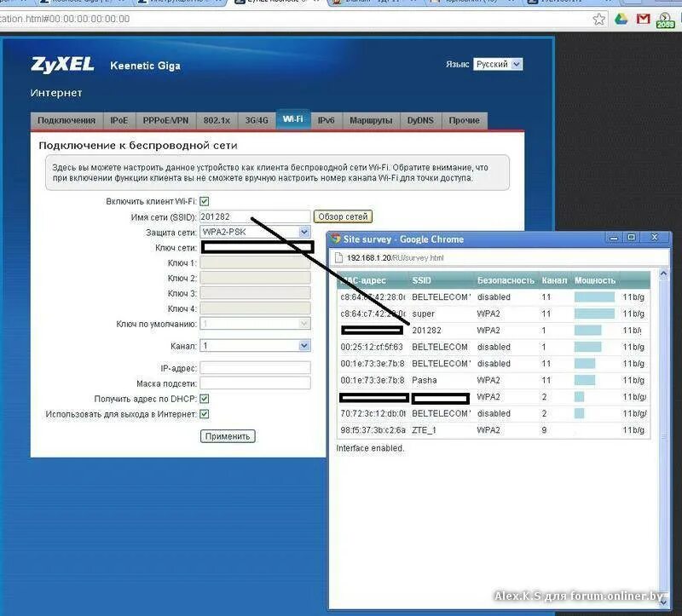Image resolution: width=682 pixels, height=616 pixels.
Task: Click the SSID column header
Action: [422, 281]
